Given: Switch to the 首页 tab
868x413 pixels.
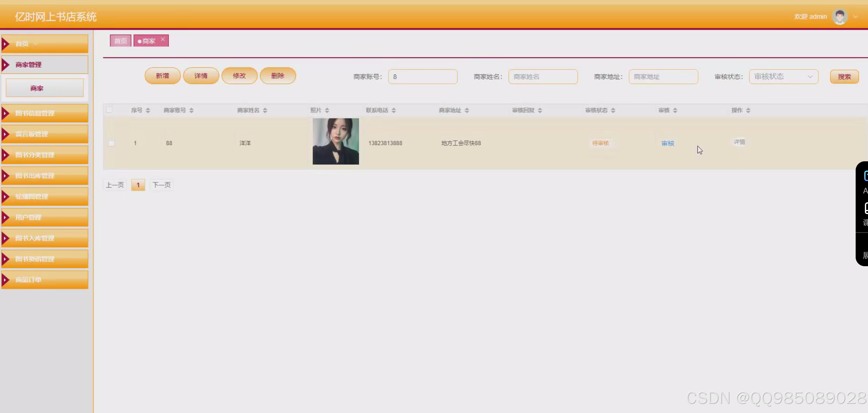Looking at the screenshot, I should (120, 41).
